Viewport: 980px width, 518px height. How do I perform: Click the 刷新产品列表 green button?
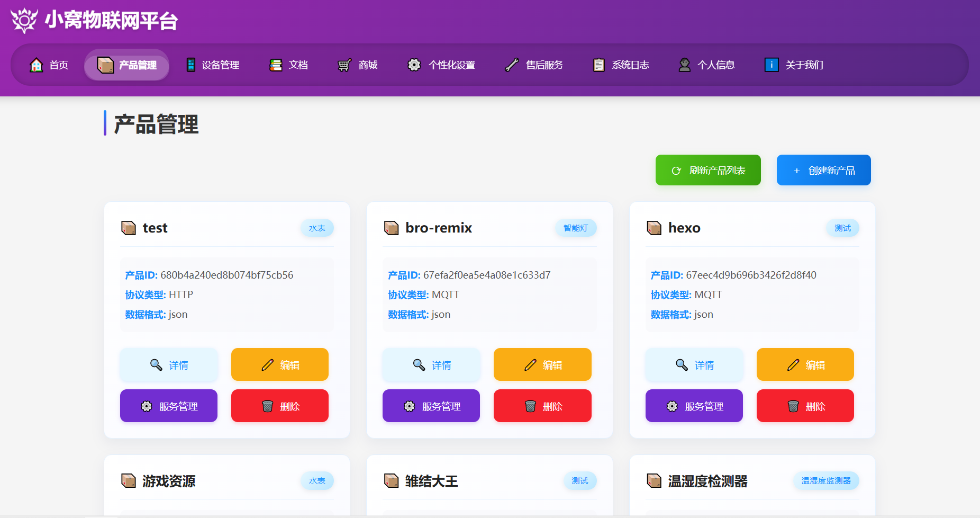[708, 170]
